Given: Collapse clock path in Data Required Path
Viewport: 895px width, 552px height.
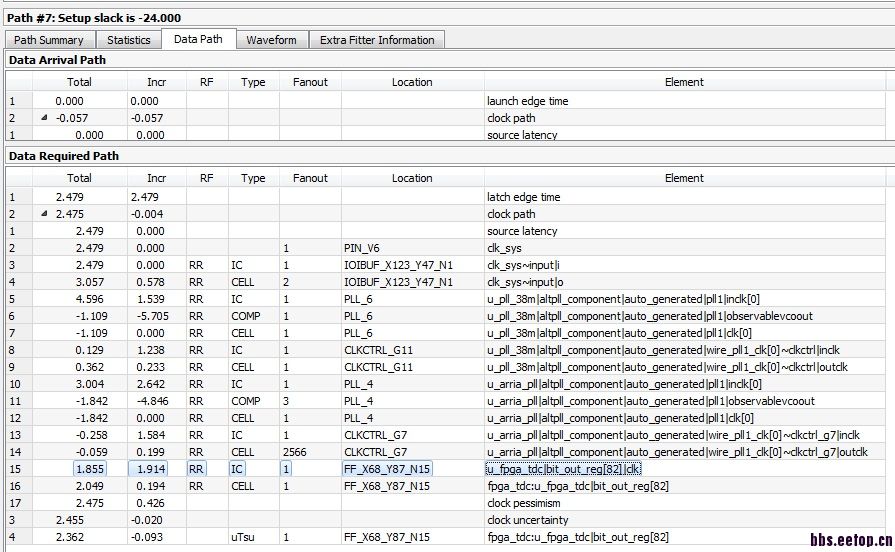Looking at the screenshot, I should [44, 214].
